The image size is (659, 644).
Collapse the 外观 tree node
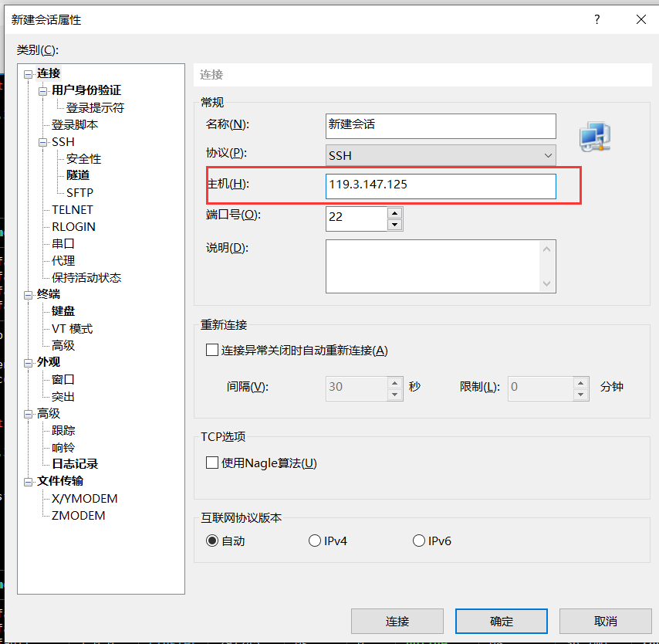pyautogui.click(x=28, y=363)
